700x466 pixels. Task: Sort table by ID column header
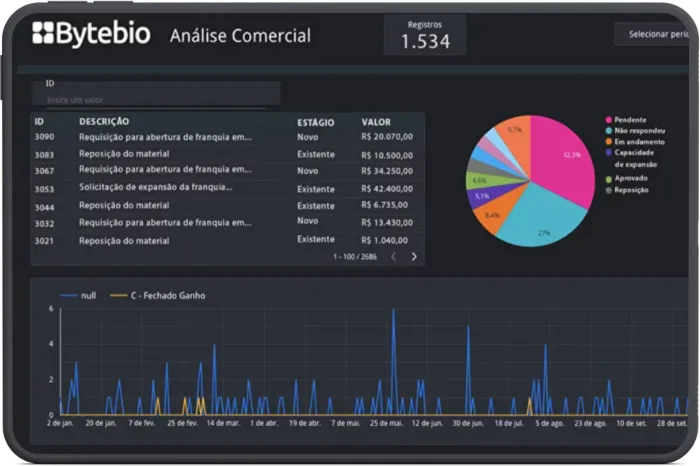(39, 121)
